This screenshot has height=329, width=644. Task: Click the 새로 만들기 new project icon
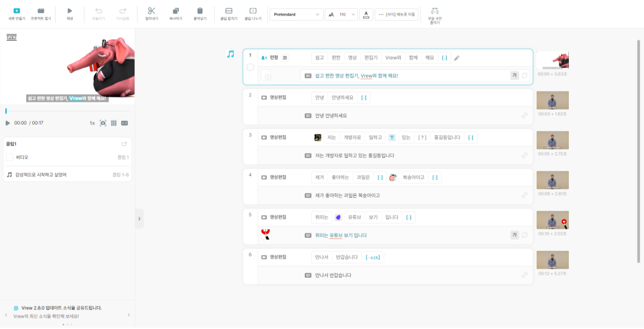[x=17, y=11]
